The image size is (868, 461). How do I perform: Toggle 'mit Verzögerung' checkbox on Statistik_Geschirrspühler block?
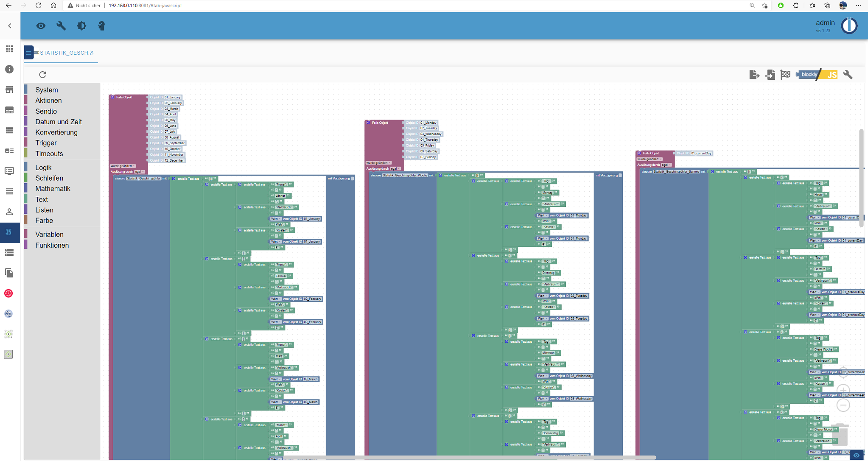pyautogui.click(x=353, y=179)
